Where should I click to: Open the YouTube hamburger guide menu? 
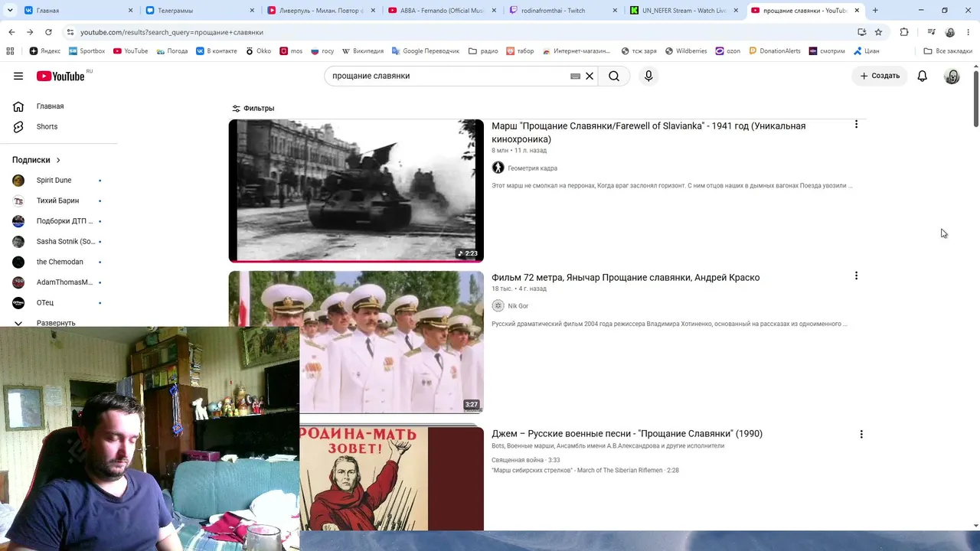18,76
